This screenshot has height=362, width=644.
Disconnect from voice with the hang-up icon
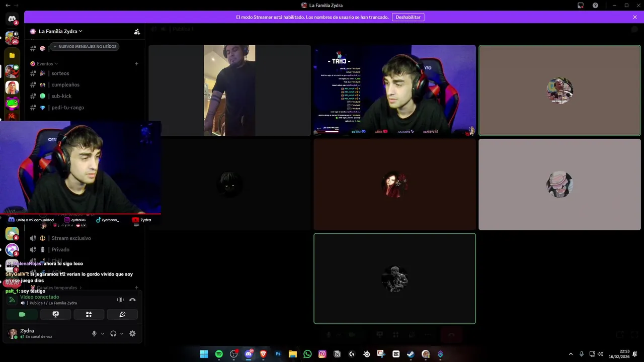132,300
